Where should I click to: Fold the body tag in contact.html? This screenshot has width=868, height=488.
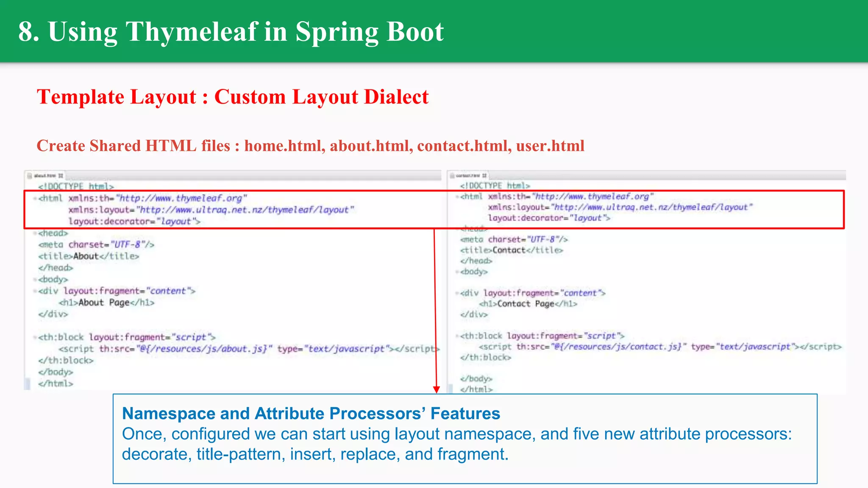click(x=457, y=272)
